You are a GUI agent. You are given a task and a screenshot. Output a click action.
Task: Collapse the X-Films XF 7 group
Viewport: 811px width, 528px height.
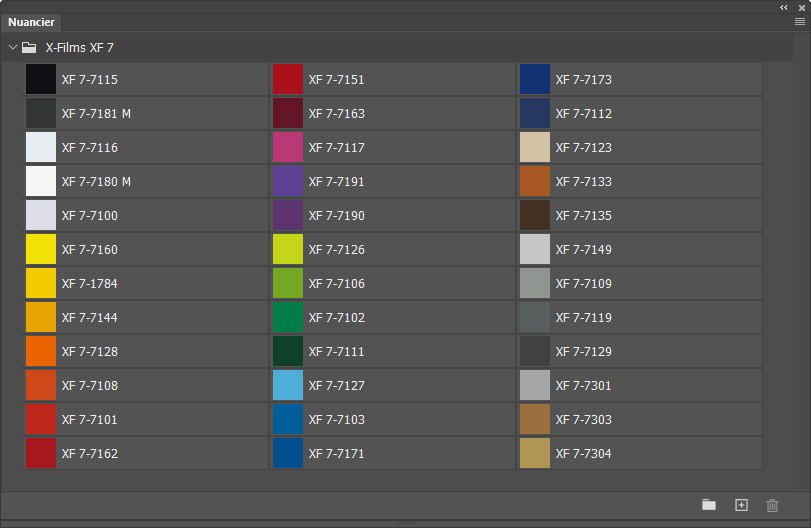pyautogui.click(x=13, y=48)
